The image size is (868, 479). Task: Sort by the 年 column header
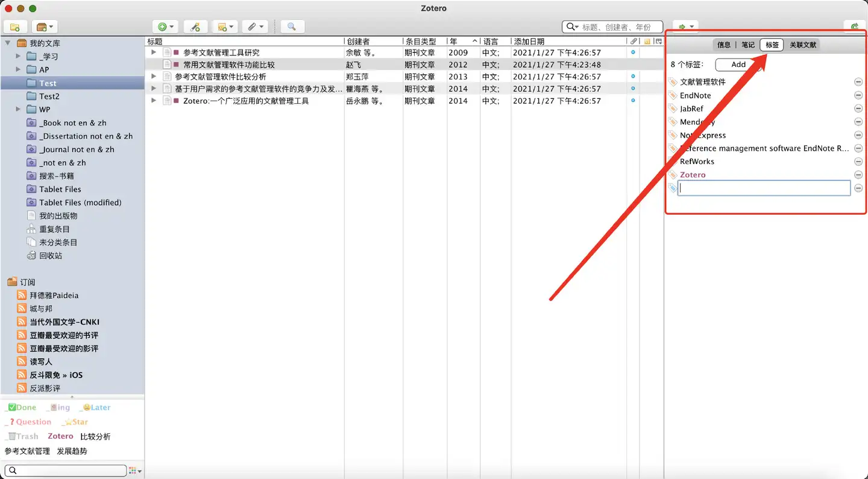click(x=464, y=42)
